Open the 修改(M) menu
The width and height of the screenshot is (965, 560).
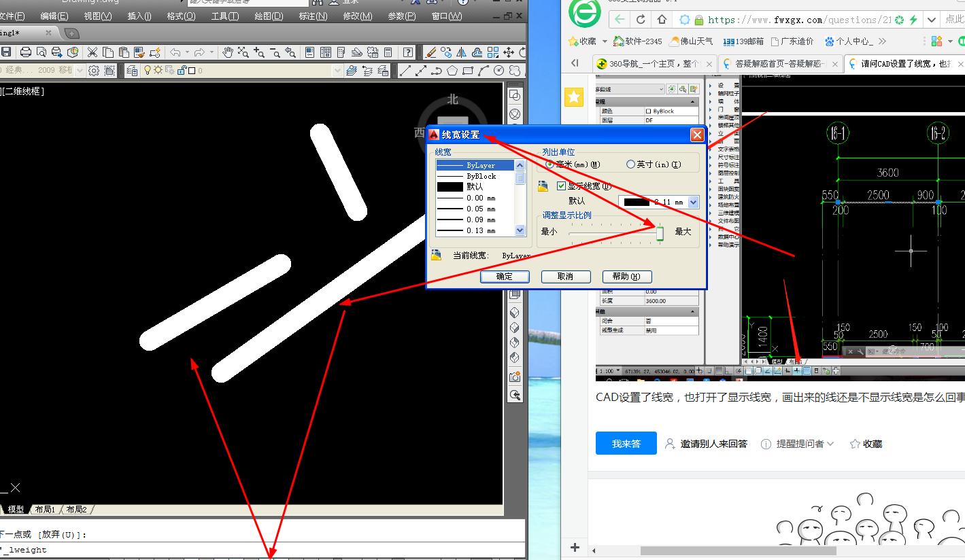pyautogui.click(x=358, y=16)
